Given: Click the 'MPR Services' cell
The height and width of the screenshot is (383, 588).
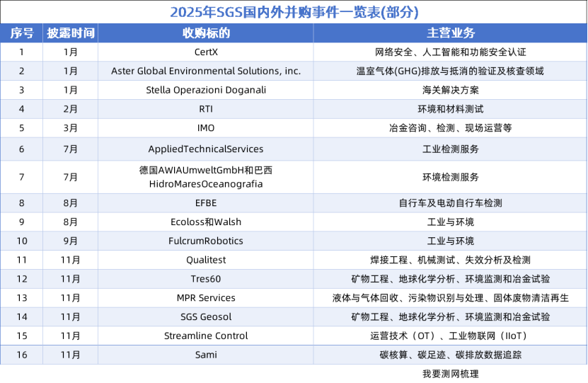Looking at the screenshot, I should click(206, 298).
